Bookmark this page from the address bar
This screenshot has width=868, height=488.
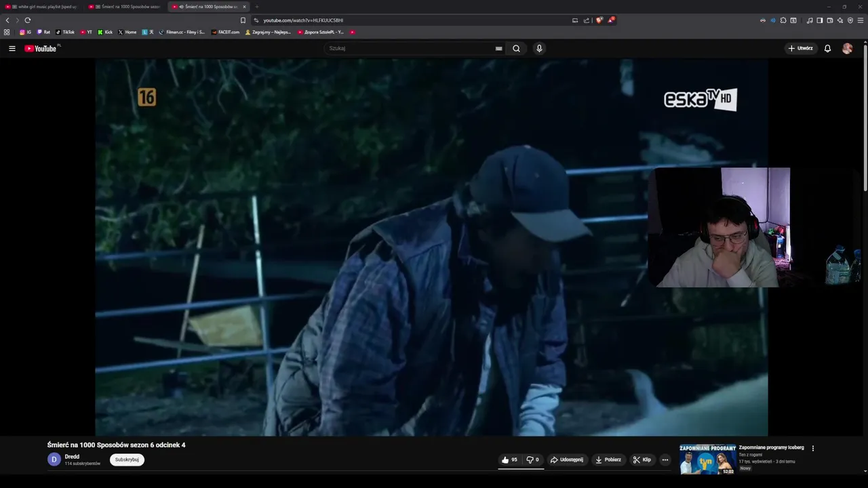click(243, 20)
